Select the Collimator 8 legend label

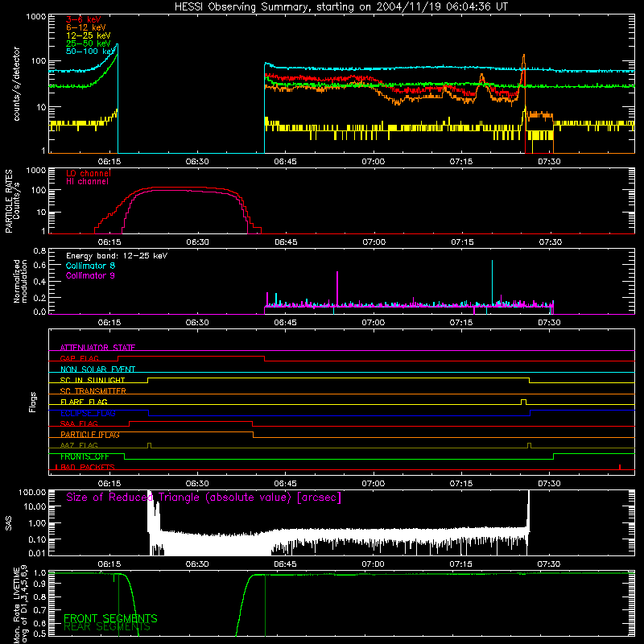90,266
